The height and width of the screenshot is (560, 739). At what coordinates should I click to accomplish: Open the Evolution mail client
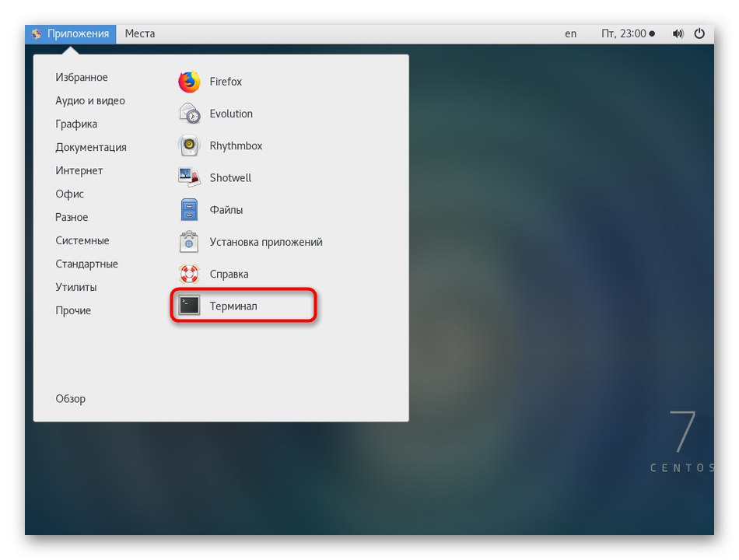point(231,114)
